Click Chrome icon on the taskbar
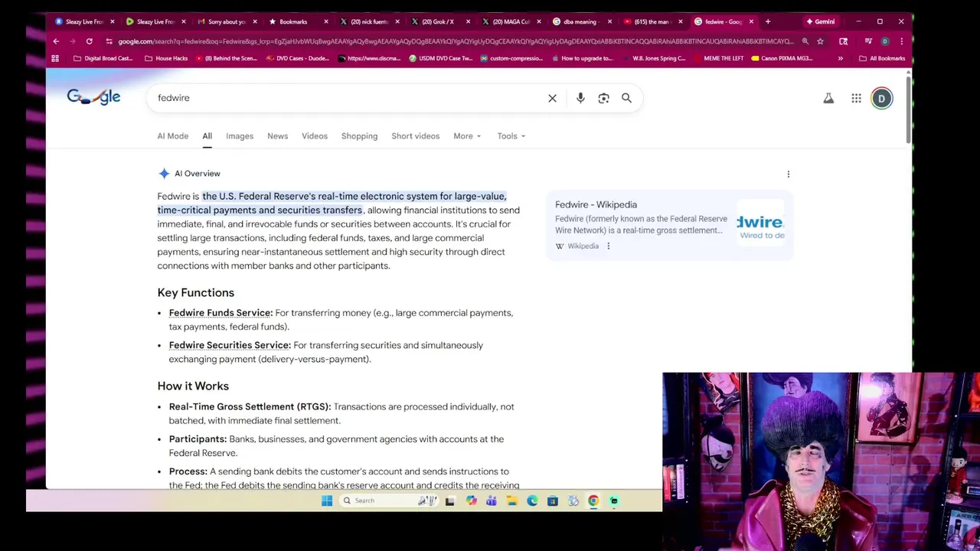 tap(593, 500)
